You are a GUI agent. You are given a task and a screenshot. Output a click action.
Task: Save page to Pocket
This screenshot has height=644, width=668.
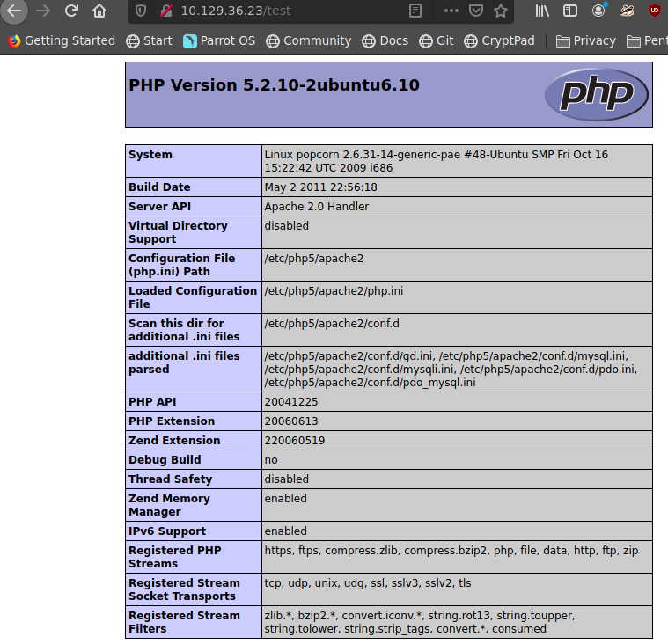tap(476, 11)
